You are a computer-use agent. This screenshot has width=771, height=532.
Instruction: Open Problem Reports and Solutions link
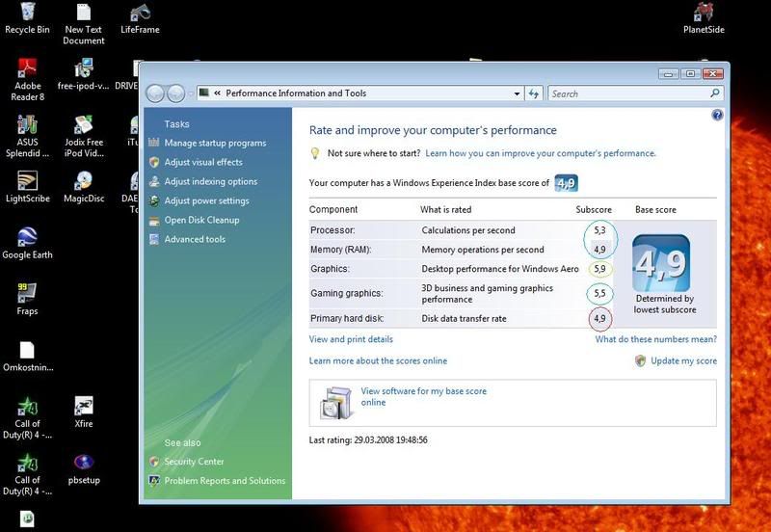[x=225, y=481]
